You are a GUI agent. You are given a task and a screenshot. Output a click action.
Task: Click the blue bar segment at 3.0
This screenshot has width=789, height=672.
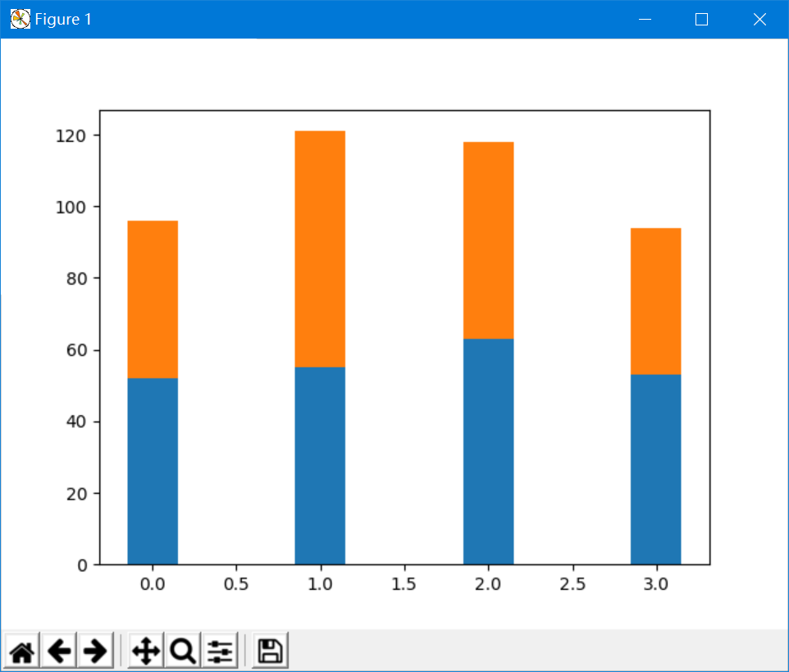click(x=655, y=469)
